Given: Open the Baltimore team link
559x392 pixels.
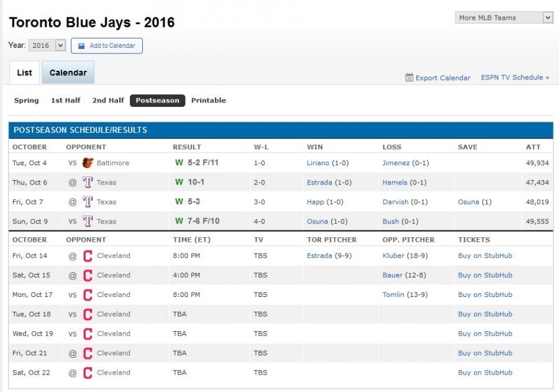Looking at the screenshot, I should 113,163.
